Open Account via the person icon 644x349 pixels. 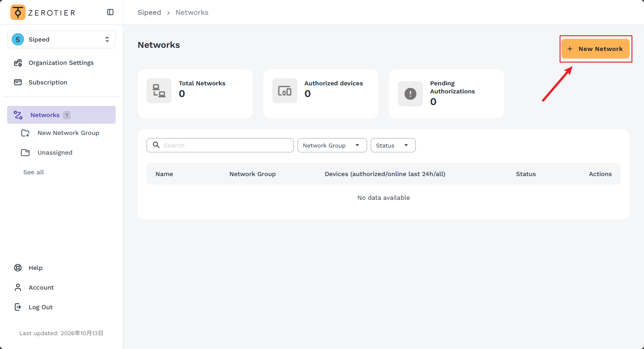point(18,287)
